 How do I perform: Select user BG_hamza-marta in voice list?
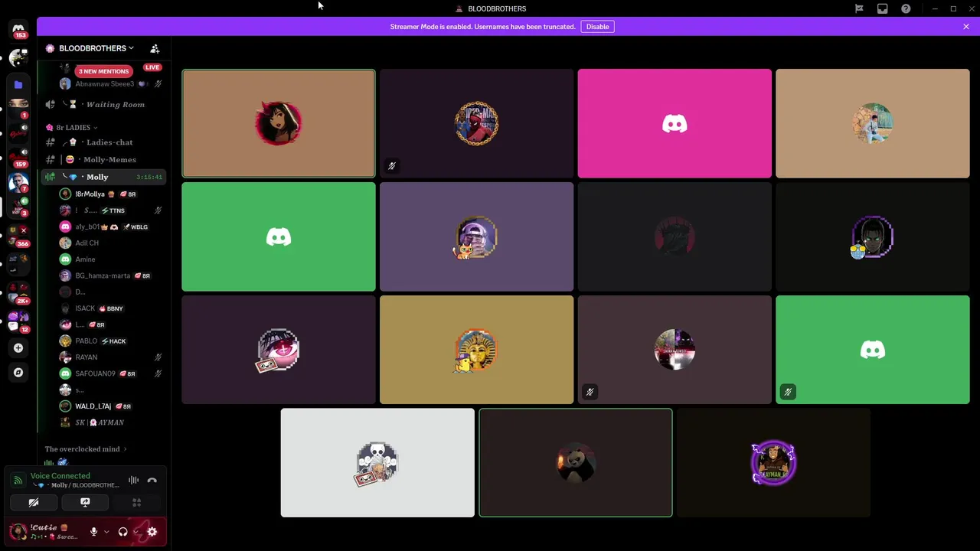[x=111, y=275]
